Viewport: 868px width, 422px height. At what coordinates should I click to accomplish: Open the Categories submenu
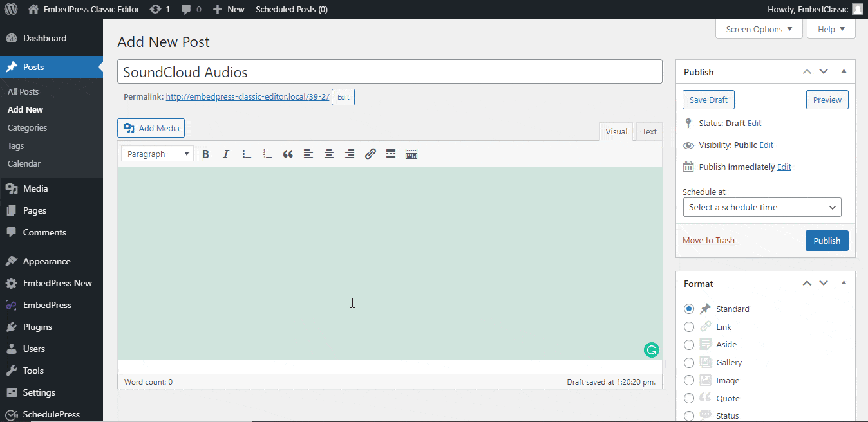pyautogui.click(x=27, y=127)
